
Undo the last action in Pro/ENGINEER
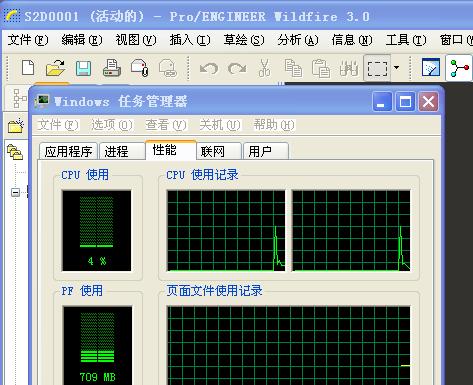[x=209, y=69]
